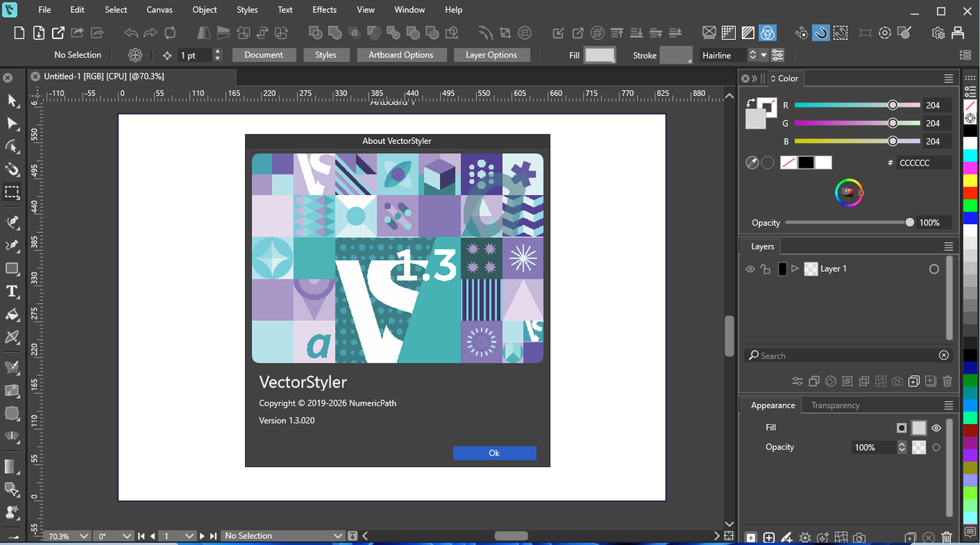Open the Effects menu
The height and width of the screenshot is (545, 980).
[325, 10]
